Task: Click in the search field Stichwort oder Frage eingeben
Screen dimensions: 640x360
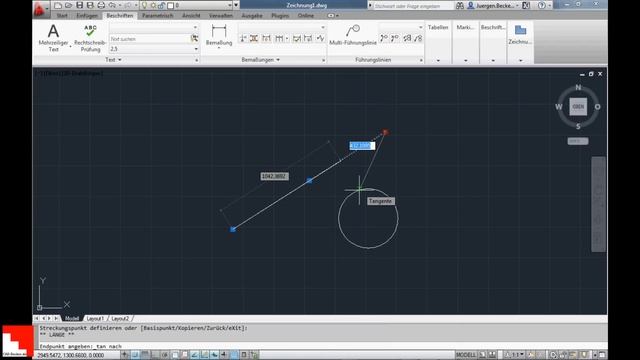Action: 413,6
